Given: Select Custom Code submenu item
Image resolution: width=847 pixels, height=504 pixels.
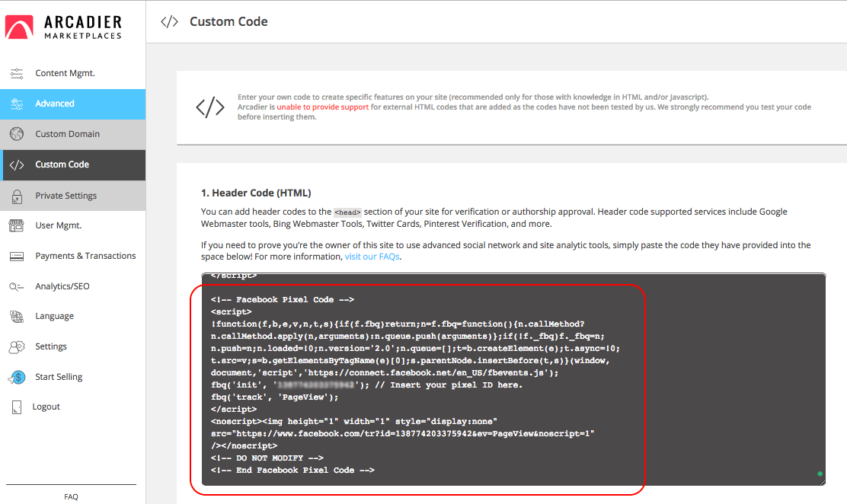Looking at the screenshot, I should (73, 164).
